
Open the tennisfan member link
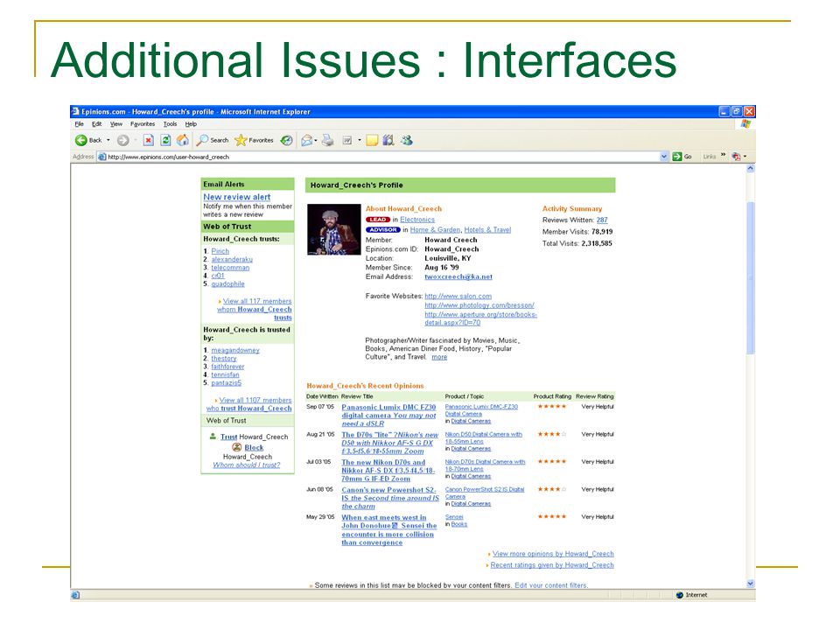coord(225,375)
